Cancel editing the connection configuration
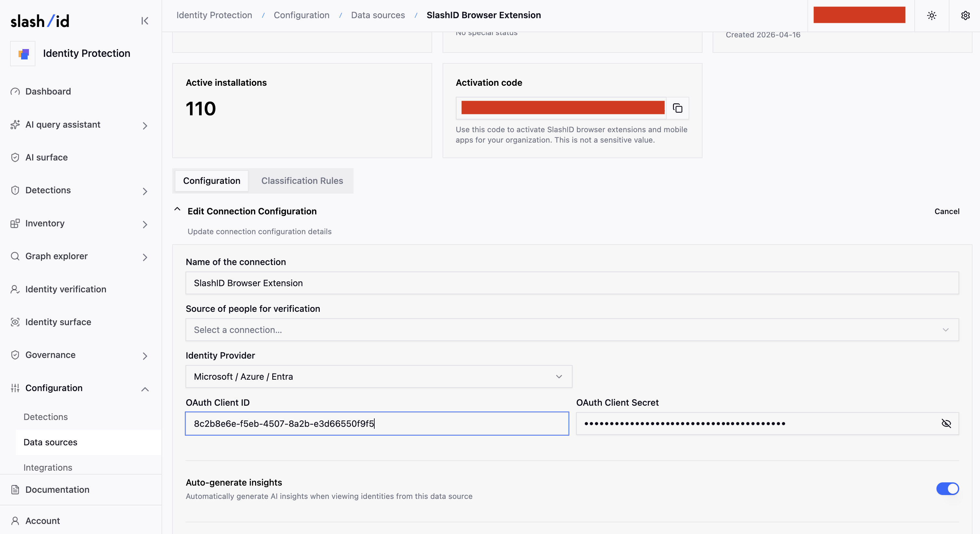Image resolution: width=980 pixels, height=534 pixels. click(x=947, y=211)
